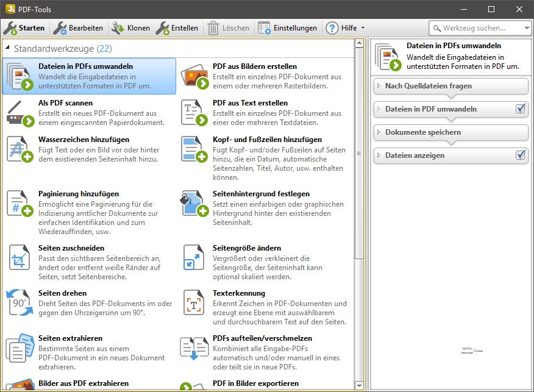This screenshot has height=392, width=534.
Task: Click the 'Seiten extrahieren' title text
Action: coord(71,338)
